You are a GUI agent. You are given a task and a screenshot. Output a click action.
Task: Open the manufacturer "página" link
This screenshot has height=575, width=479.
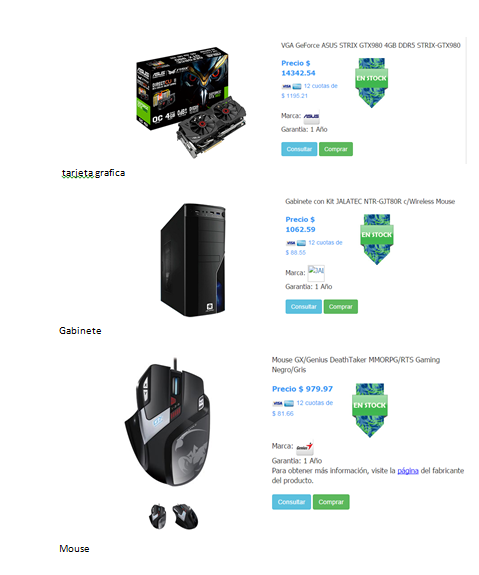click(x=408, y=471)
